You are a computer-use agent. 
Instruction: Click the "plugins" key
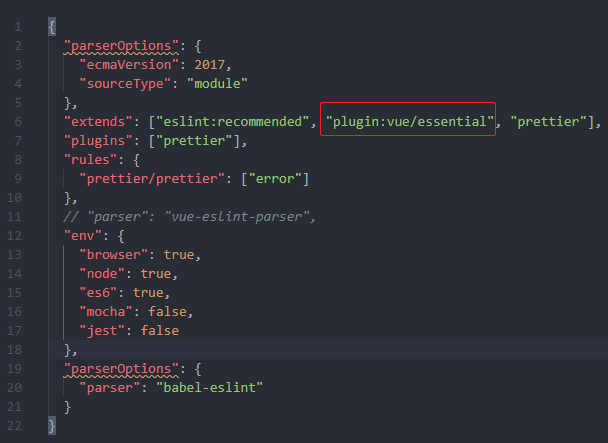point(98,141)
